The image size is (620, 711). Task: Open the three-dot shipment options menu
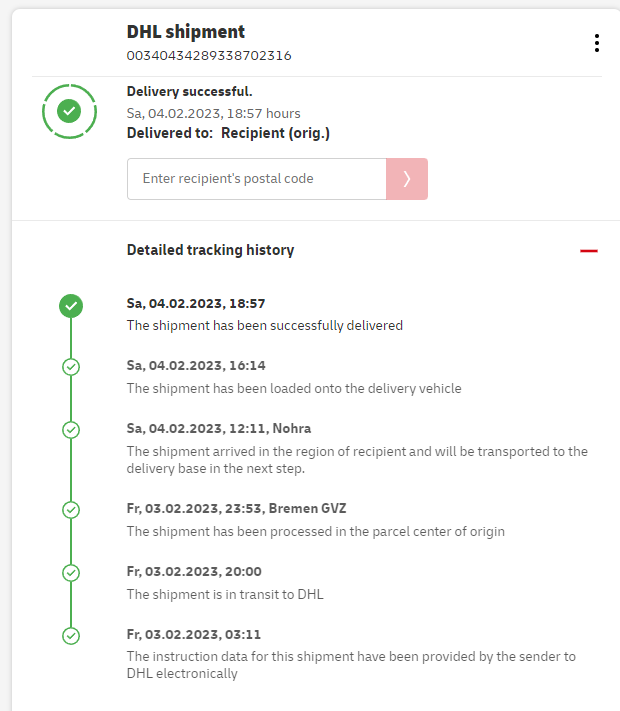pos(597,43)
